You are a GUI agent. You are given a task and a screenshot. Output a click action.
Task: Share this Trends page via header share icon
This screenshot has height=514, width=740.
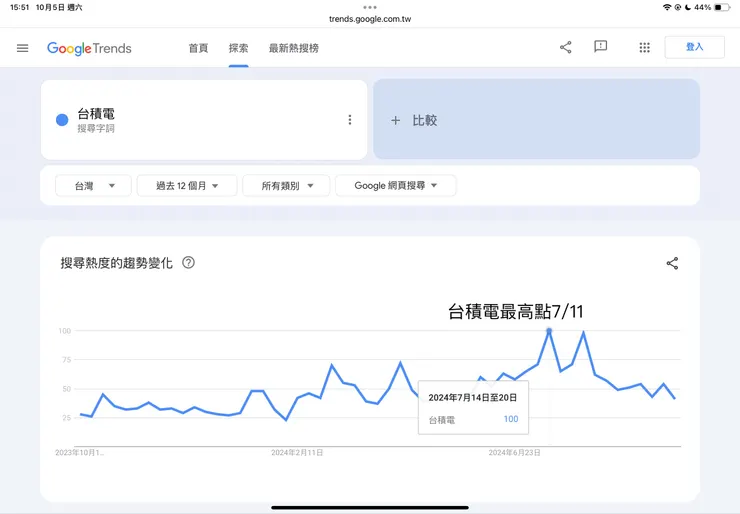[565, 47]
